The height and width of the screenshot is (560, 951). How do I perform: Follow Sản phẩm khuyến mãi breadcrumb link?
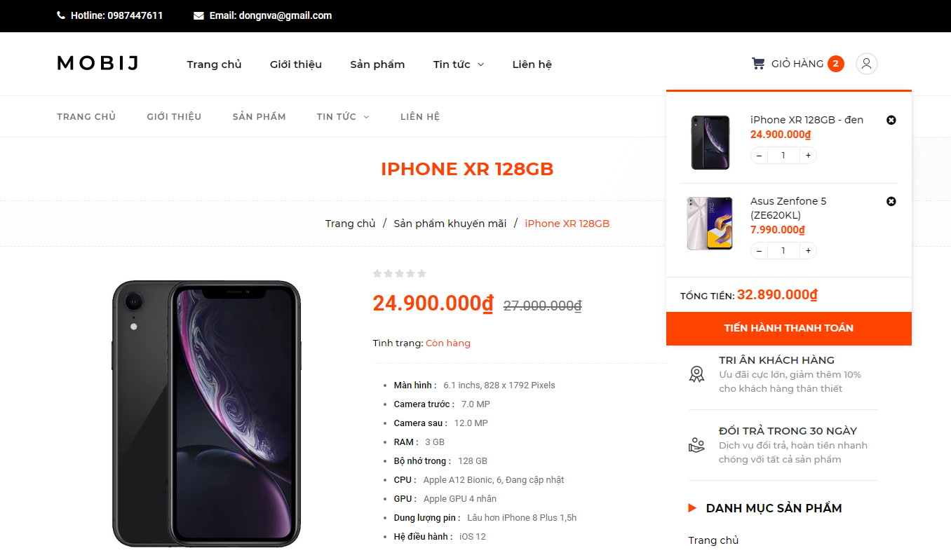click(x=450, y=224)
